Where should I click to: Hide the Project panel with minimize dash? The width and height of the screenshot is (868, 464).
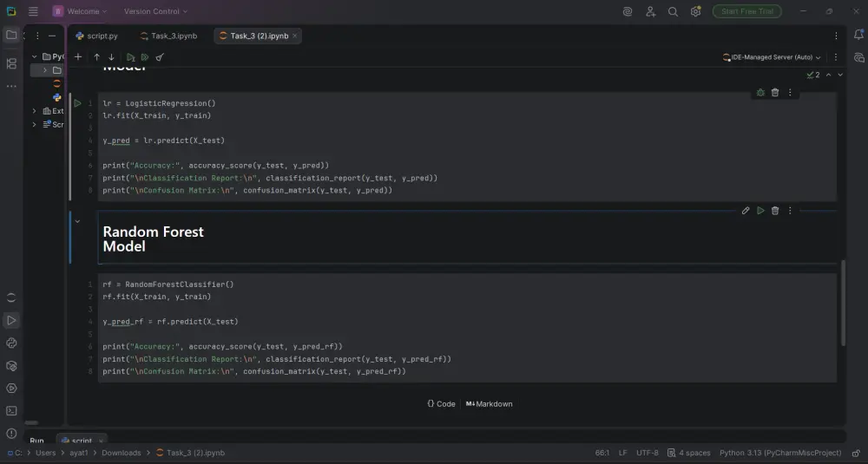click(x=52, y=36)
